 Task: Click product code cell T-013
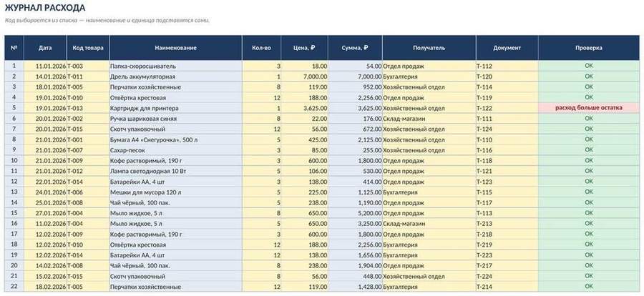(x=88, y=108)
